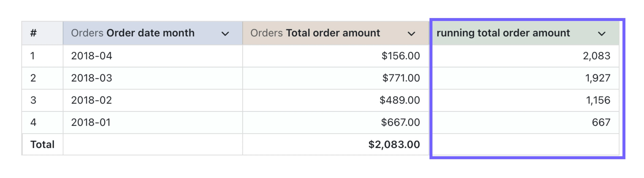Open the Order date month column dropdown
Viewport: 644px width, 178px height.
pyautogui.click(x=225, y=34)
